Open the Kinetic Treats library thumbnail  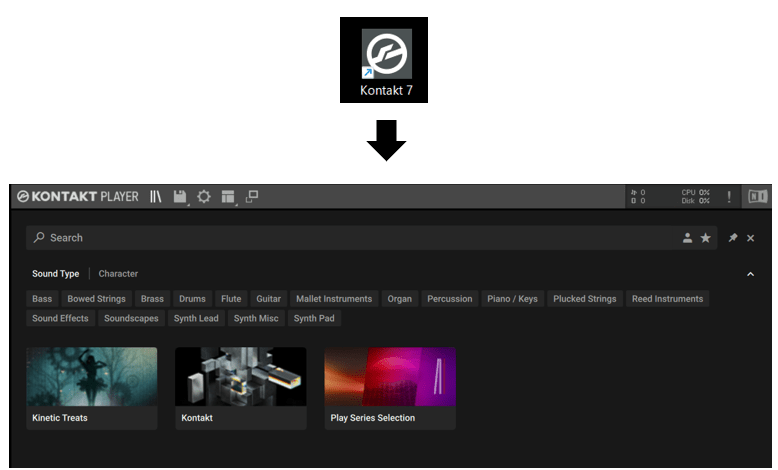click(x=92, y=377)
